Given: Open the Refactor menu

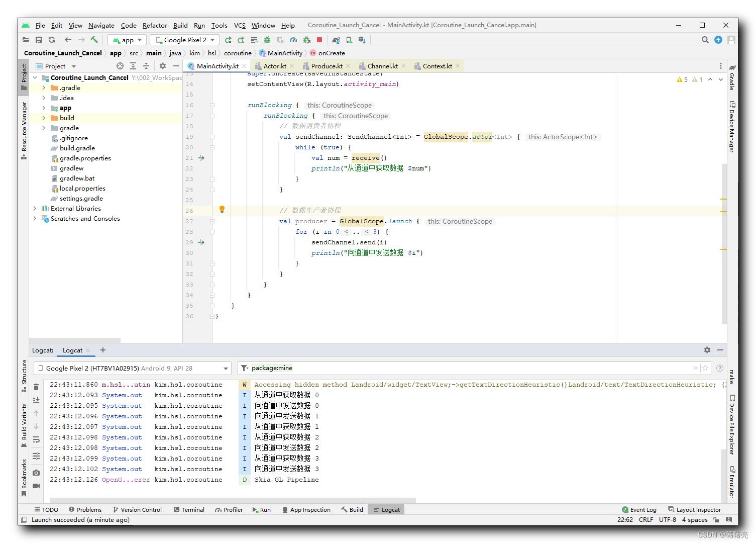Looking at the screenshot, I should (155, 25).
